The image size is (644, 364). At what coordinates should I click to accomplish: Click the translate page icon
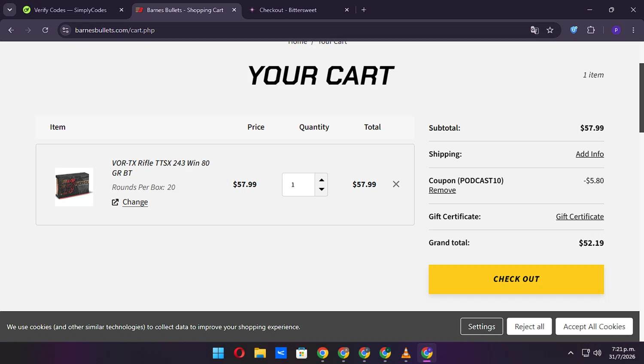pyautogui.click(x=535, y=30)
